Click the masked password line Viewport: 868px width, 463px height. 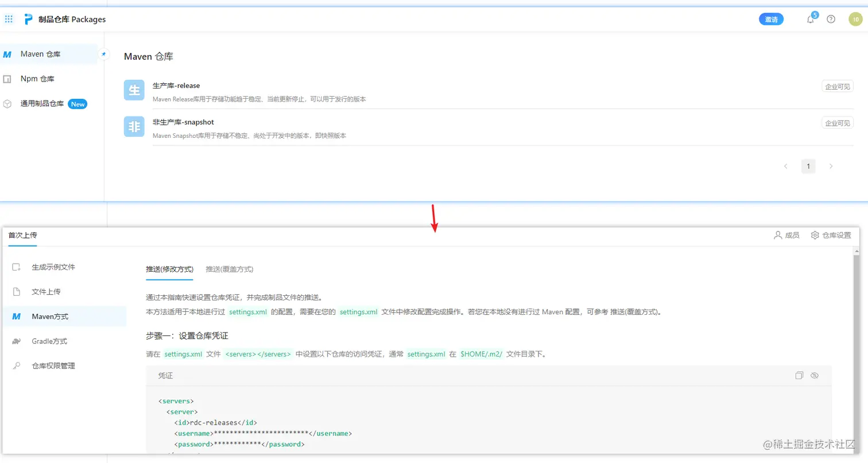click(239, 444)
